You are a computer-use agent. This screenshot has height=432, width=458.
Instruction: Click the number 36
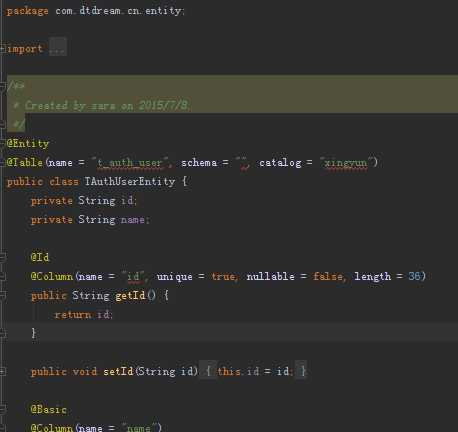(414, 276)
